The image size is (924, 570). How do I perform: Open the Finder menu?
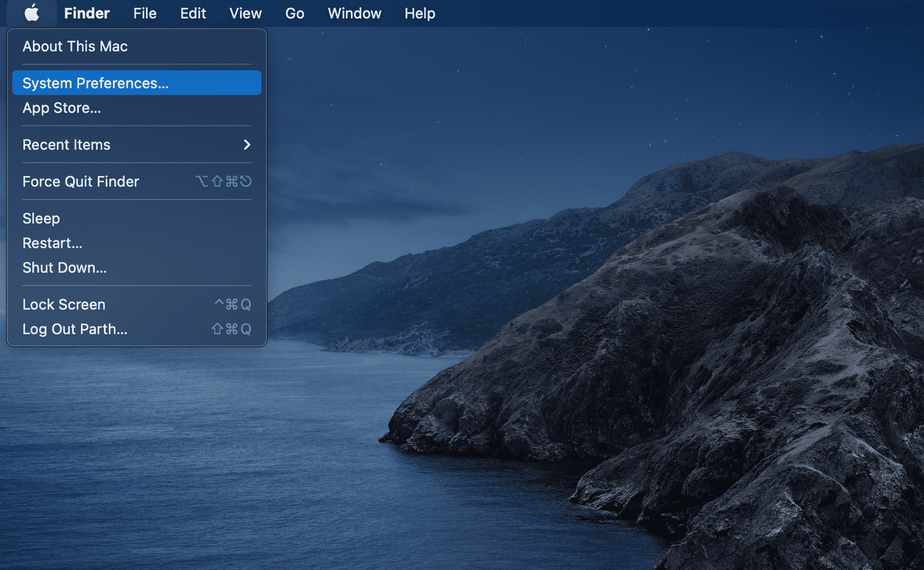(87, 13)
